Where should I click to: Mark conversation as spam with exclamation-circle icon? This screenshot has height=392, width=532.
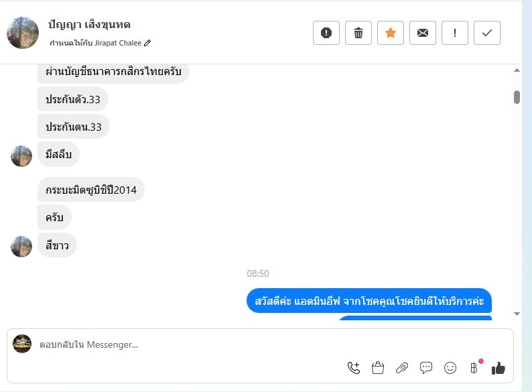coord(326,33)
